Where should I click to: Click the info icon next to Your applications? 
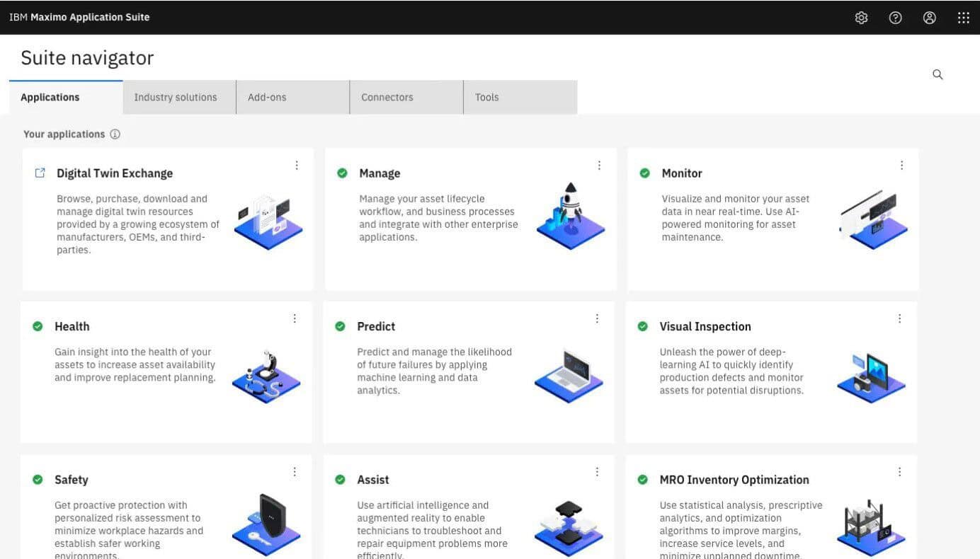[x=115, y=134]
